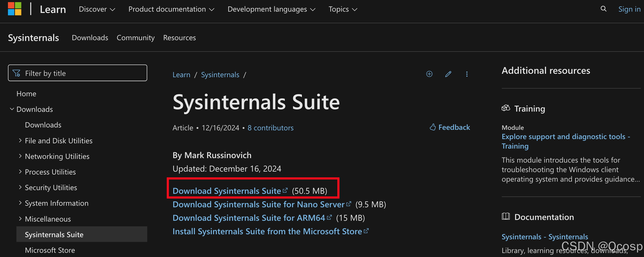Open Explore support and diagnostic tools training
The height and width of the screenshot is (257, 644).
[x=566, y=141]
